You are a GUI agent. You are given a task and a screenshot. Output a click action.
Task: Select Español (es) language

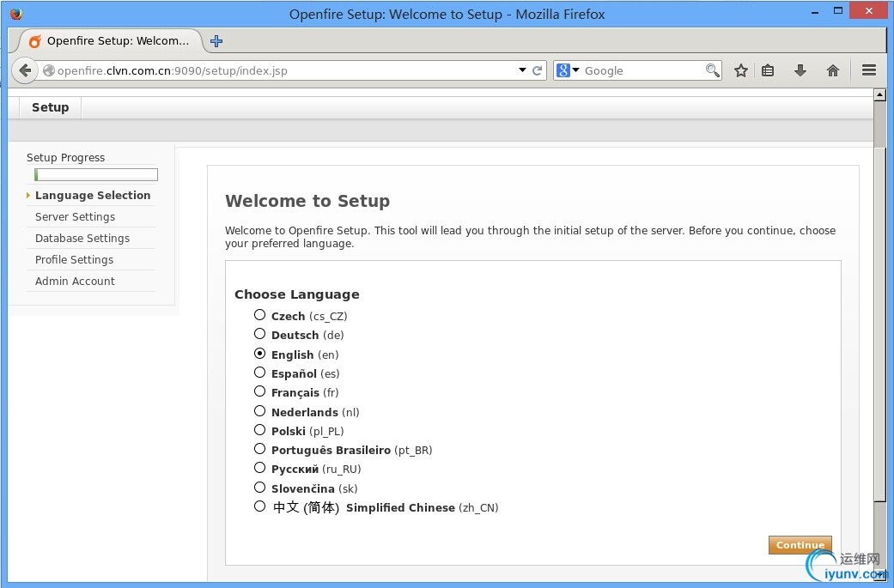click(x=260, y=373)
